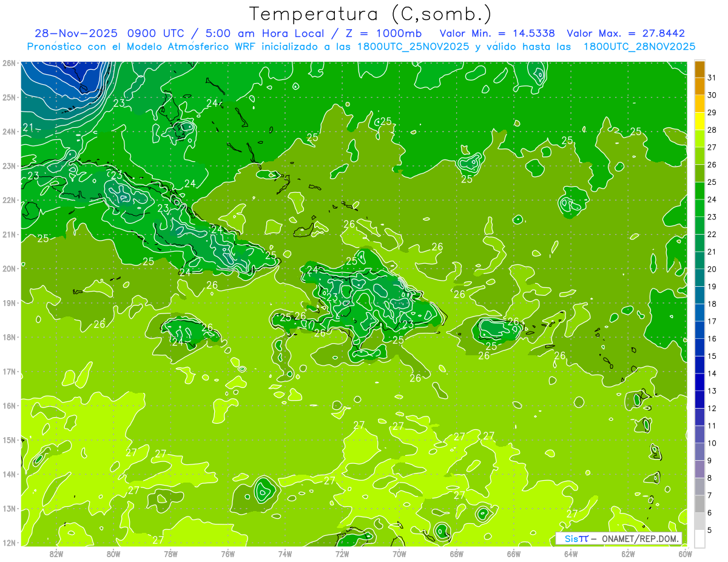The height and width of the screenshot is (562, 728).
Task: Click legend label '9'
Action: coord(710,460)
